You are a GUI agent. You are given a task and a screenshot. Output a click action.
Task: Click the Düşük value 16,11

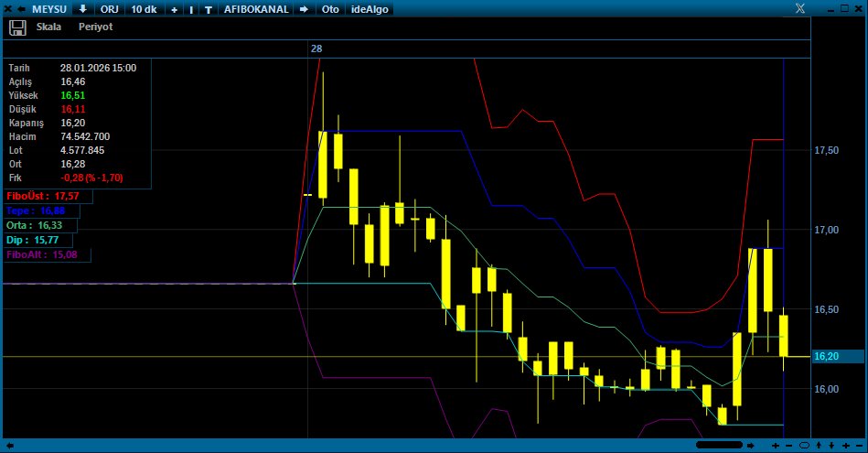[x=73, y=109]
